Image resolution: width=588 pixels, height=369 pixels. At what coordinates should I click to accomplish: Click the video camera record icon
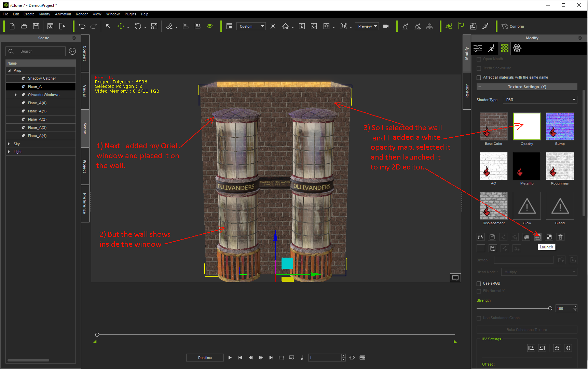coord(386,26)
